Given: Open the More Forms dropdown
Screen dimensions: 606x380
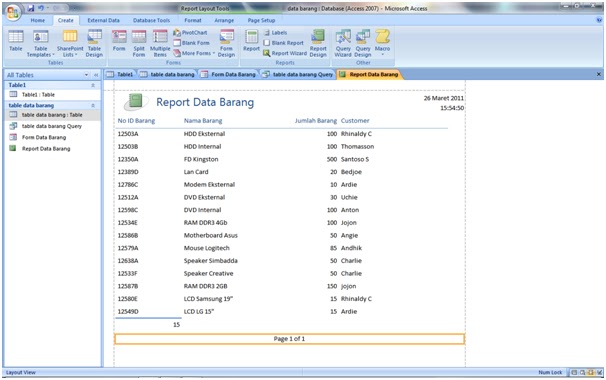Looking at the screenshot, I should (194, 53).
